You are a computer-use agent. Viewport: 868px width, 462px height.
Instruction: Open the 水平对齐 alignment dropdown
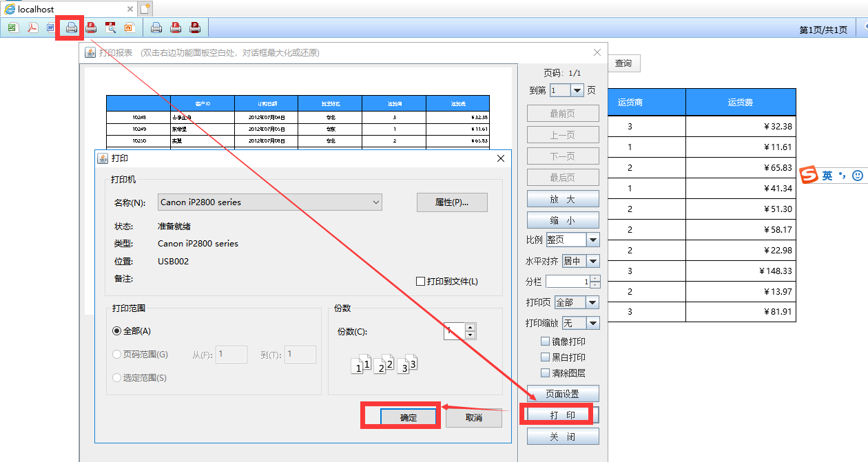(592, 261)
